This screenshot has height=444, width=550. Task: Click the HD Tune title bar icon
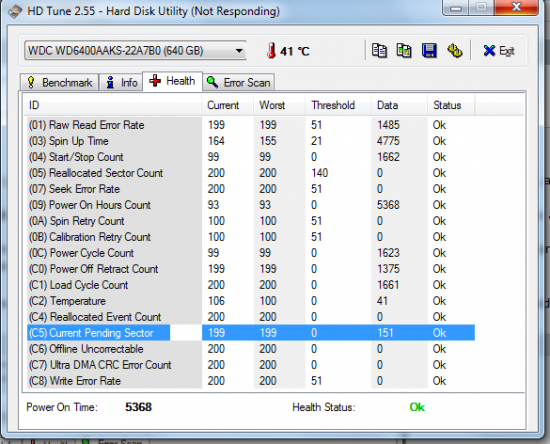(15, 11)
